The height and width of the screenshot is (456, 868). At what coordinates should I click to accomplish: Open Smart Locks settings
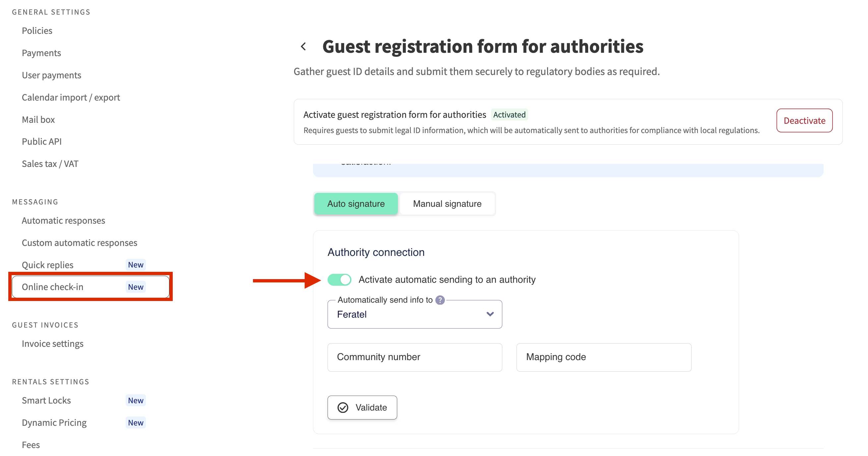(x=46, y=400)
